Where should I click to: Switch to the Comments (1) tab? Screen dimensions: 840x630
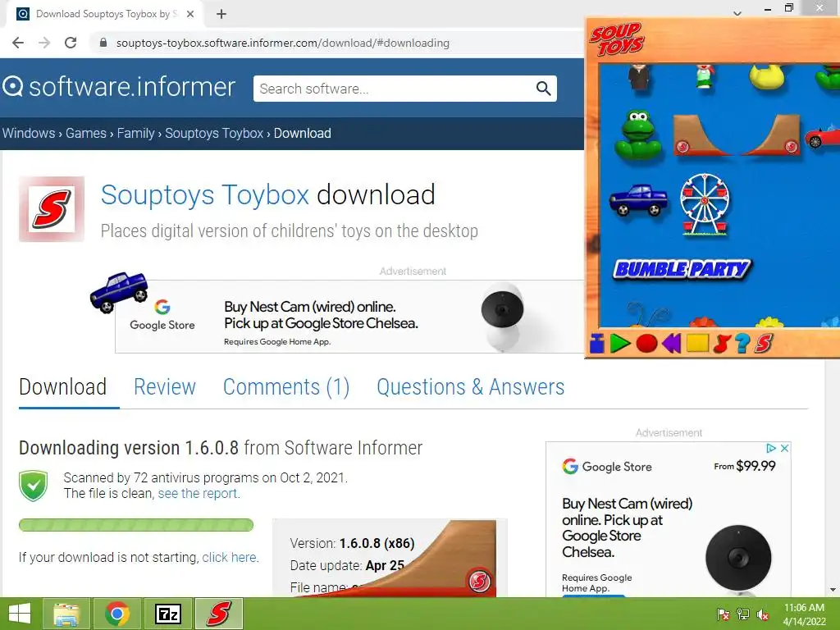(x=286, y=387)
